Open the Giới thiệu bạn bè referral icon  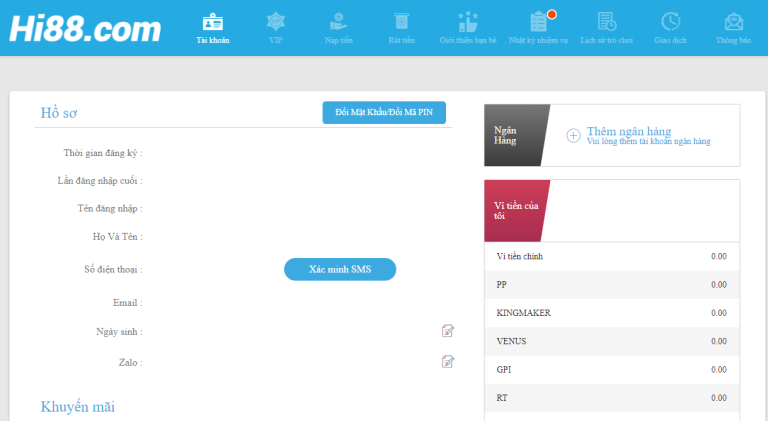468,22
